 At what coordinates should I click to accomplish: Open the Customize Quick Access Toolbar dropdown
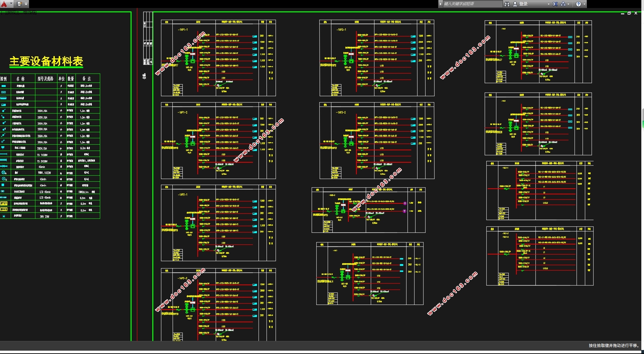[x=26, y=4]
